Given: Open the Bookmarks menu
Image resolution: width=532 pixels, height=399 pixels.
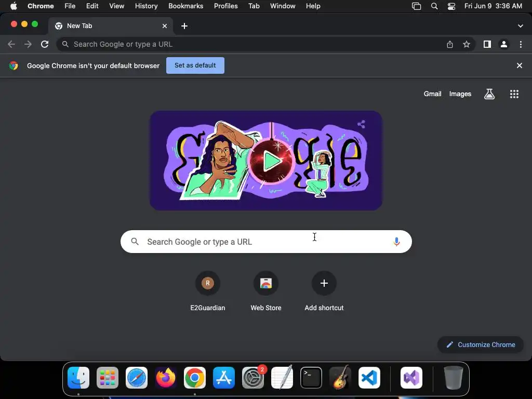Looking at the screenshot, I should click(x=185, y=6).
